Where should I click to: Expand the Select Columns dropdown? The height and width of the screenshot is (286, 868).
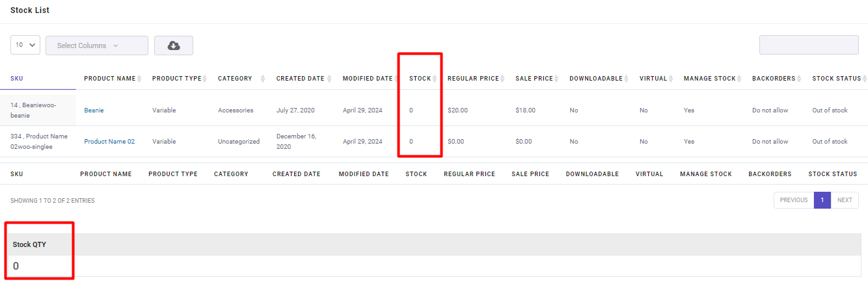click(97, 45)
